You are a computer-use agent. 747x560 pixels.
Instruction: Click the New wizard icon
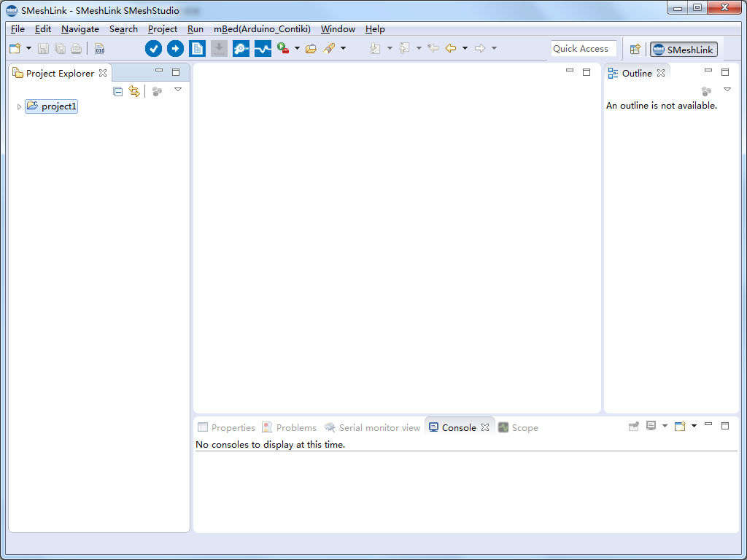(15, 48)
